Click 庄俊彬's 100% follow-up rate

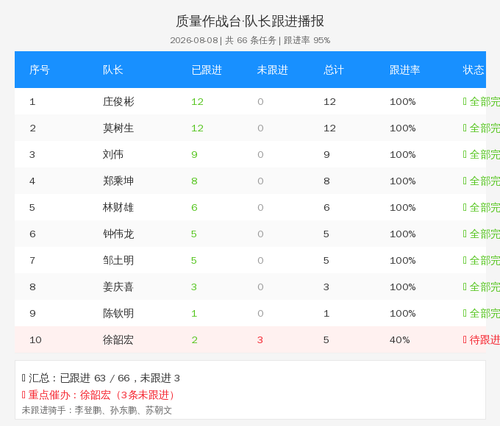[403, 102]
